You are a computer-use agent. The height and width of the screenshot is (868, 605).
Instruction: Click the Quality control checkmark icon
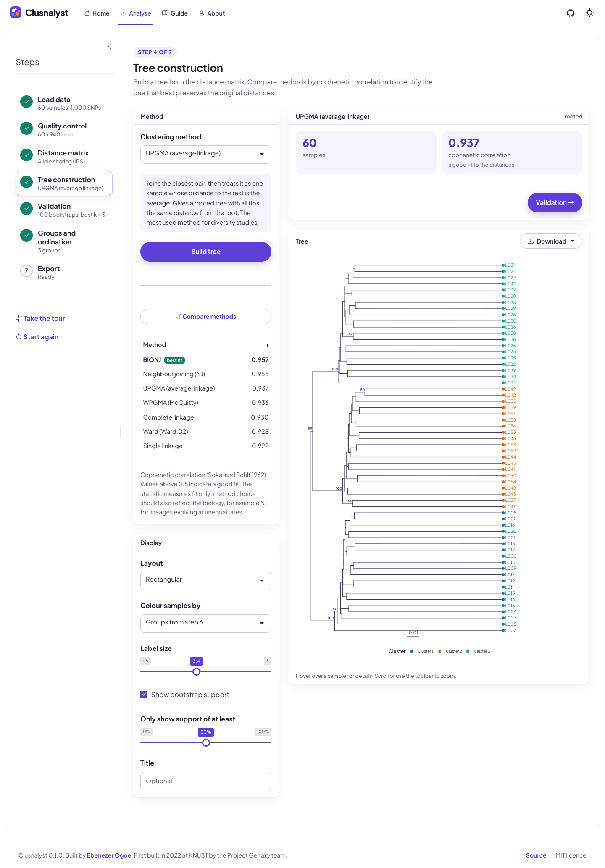click(26, 128)
